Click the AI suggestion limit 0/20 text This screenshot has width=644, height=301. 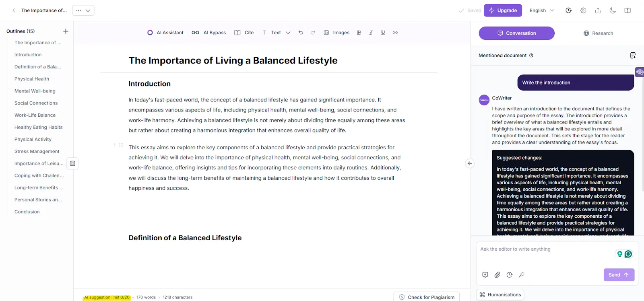(107, 297)
